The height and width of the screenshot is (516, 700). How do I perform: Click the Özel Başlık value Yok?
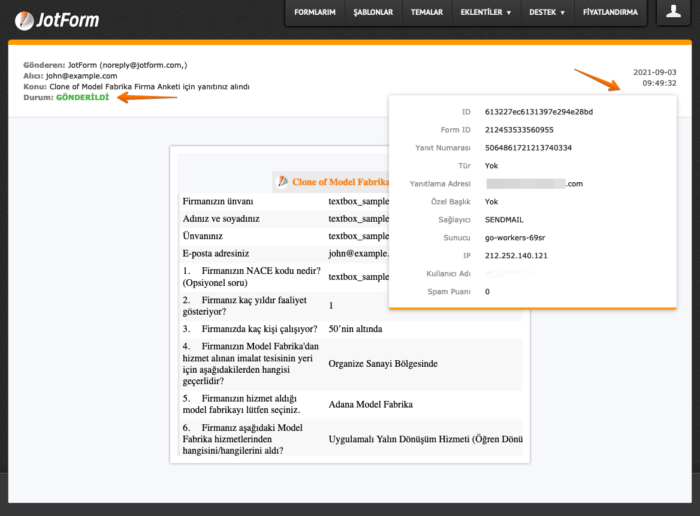point(491,202)
